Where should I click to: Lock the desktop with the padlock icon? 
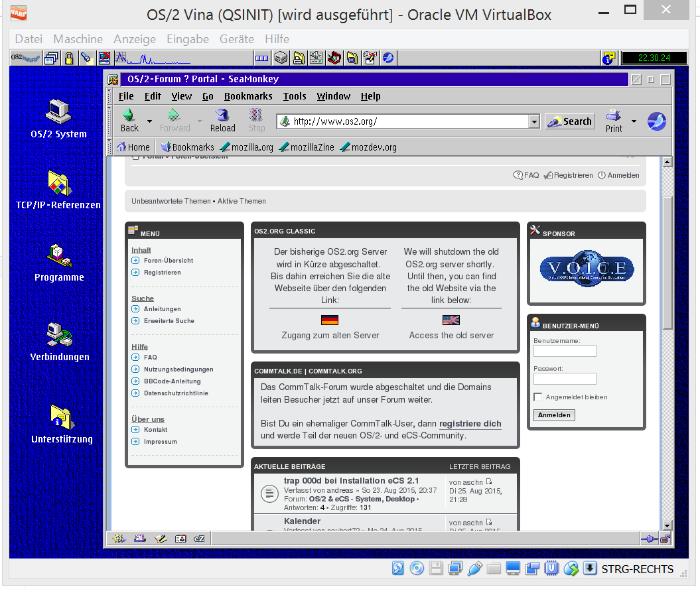(69, 58)
